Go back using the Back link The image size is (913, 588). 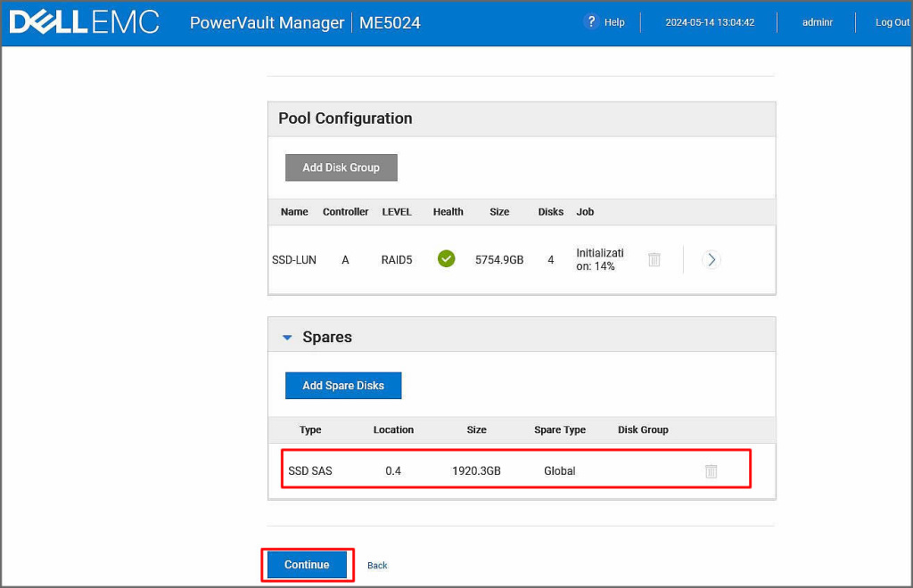point(377,566)
